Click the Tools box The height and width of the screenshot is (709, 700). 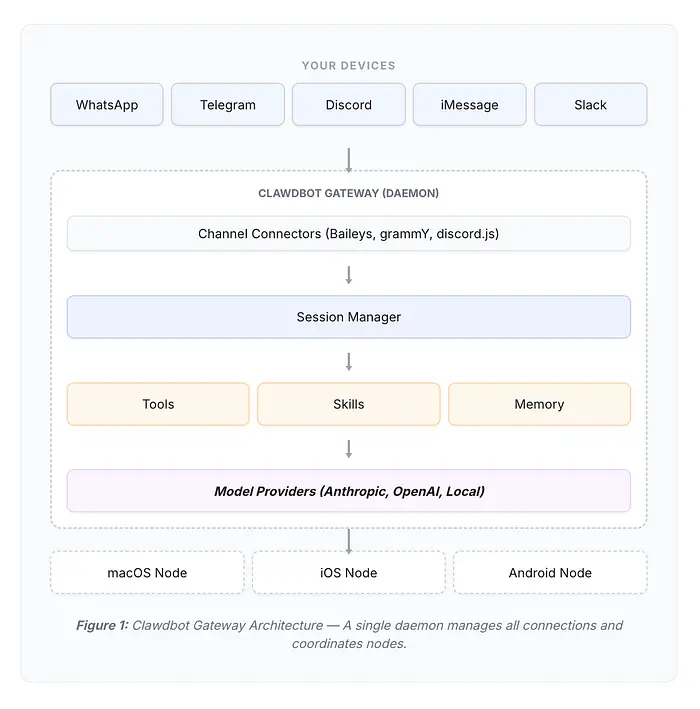pos(158,404)
